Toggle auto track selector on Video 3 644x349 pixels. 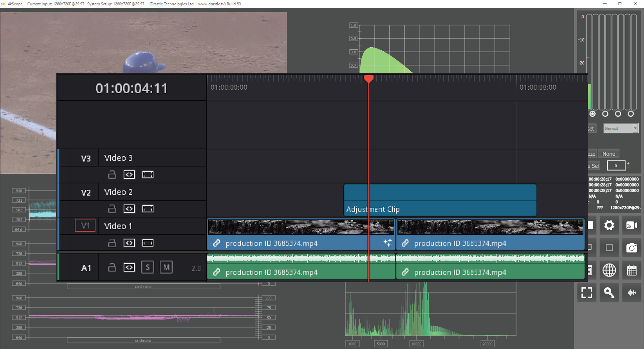pos(129,174)
